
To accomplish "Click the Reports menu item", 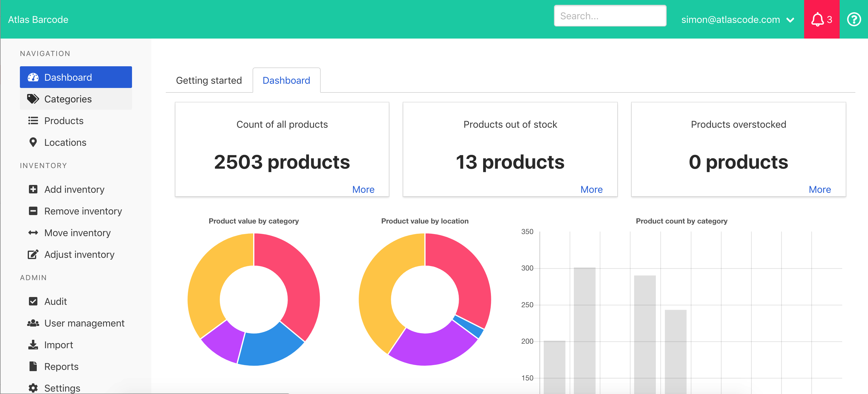I will coord(61,366).
